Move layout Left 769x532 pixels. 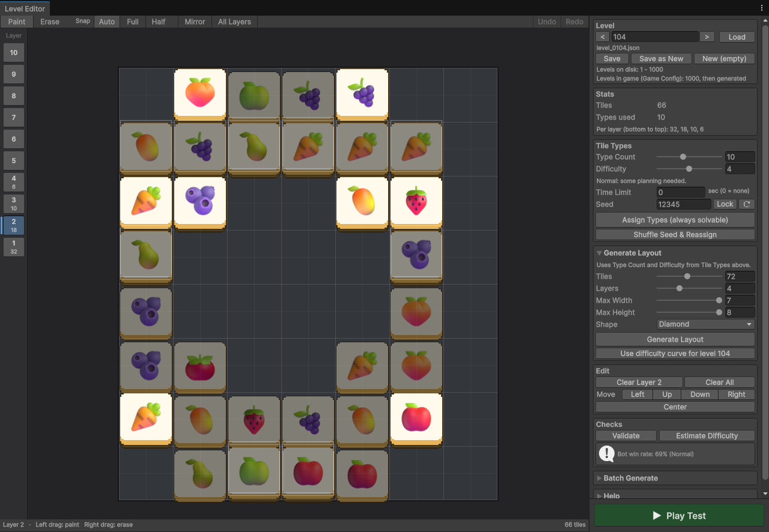click(x=638, y=394)
